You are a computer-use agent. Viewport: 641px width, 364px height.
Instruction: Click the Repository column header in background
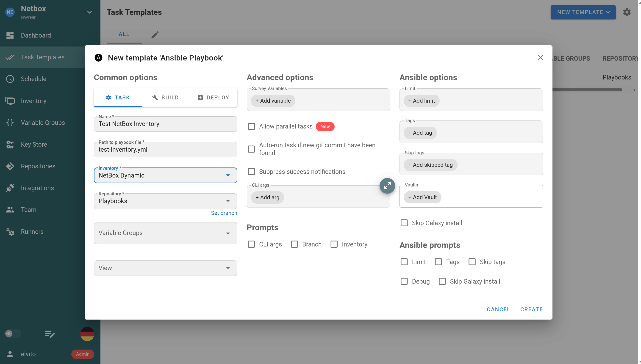point(620,58)
